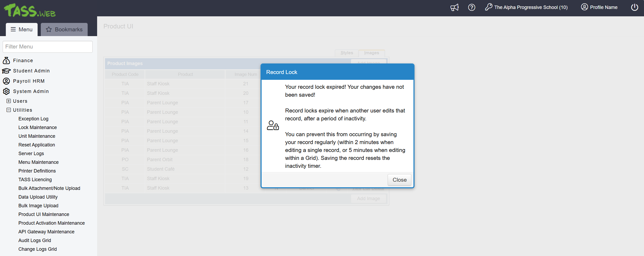
Task: Click the System Admin gear icon
Action: (x=6, y=91)
